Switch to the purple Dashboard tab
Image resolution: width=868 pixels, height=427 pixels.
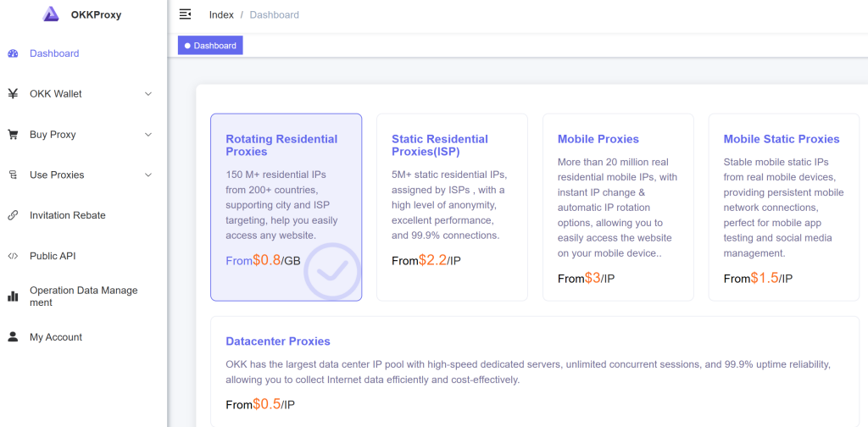pos(210,46)
